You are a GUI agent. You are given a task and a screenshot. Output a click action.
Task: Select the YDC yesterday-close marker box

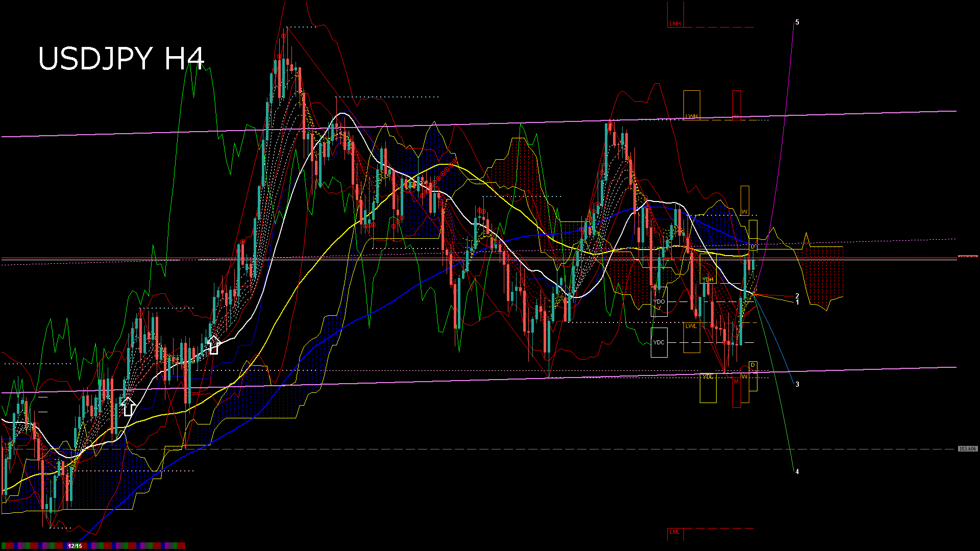(659, 342)
